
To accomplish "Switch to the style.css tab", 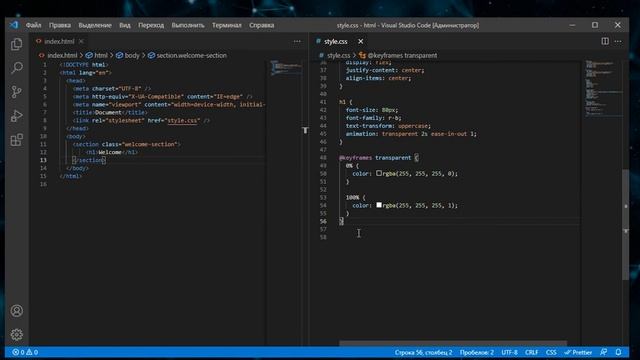I will coord(336,41).
